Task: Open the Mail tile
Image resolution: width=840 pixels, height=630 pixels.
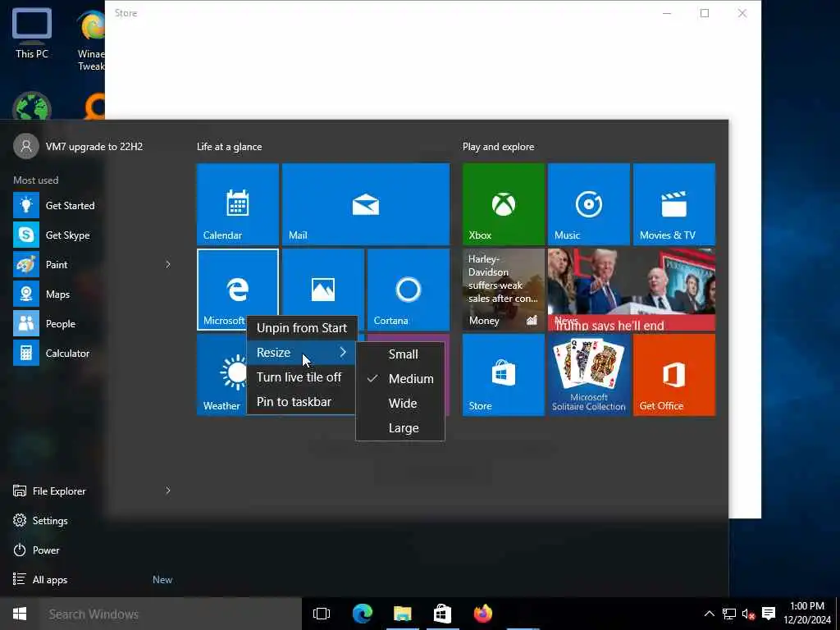Action: pos(365,204)
